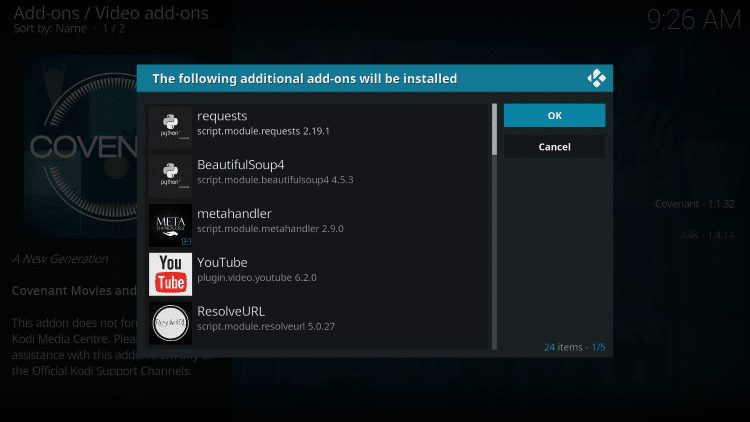This screenshot has height=422, width=750.
Task: Click the metahandler Meta icon
Action: (x=170, y=225)
